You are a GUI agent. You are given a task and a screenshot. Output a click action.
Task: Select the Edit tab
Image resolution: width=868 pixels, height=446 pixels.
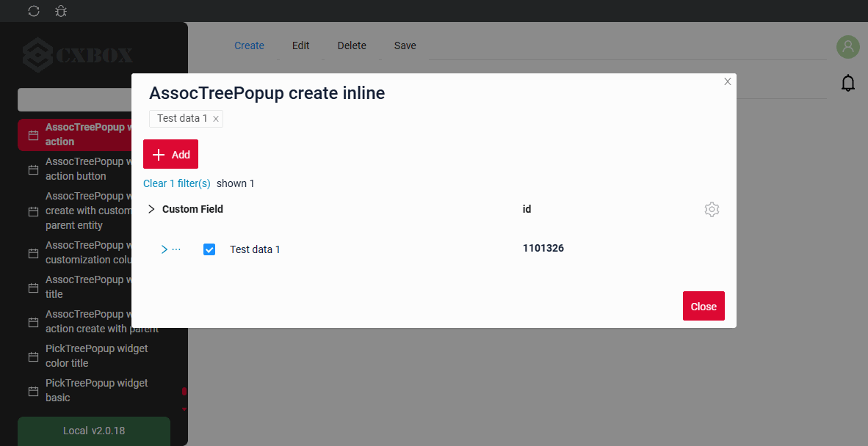(x=300, y=46)
